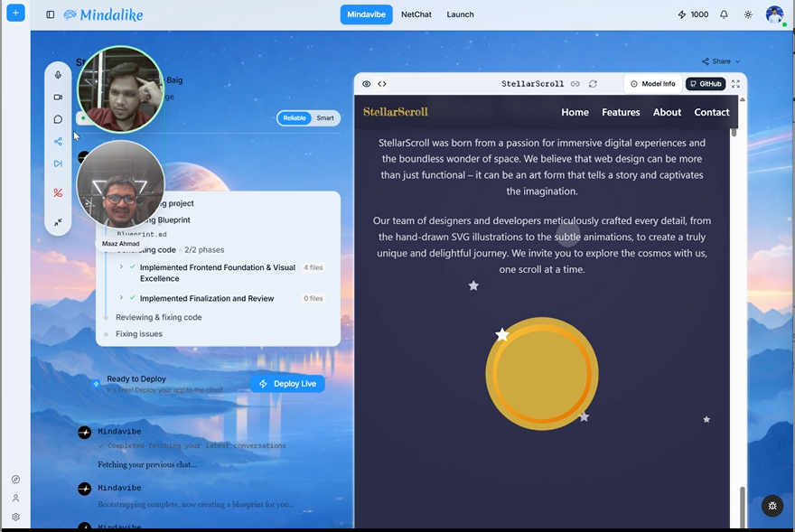Viewport: 795px width, 532px height.
Task: Click the Deploy Live button
Action: pyautogui.click(x=287, y=384)
